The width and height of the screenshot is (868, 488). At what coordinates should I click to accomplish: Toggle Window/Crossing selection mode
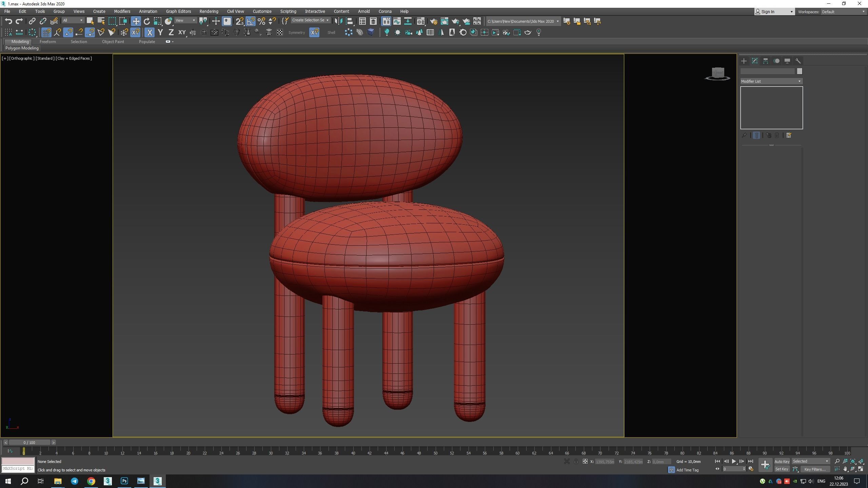click(x=123, y=21)
